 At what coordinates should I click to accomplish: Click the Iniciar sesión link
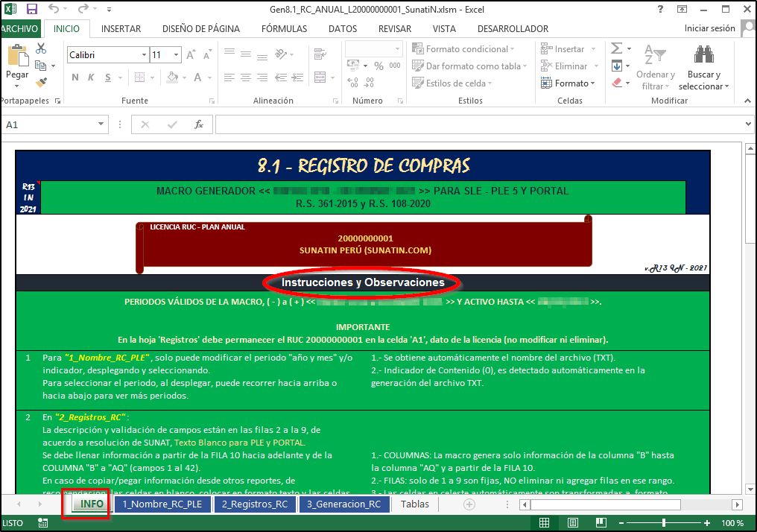pyautogui.click(x=709, y=28)
